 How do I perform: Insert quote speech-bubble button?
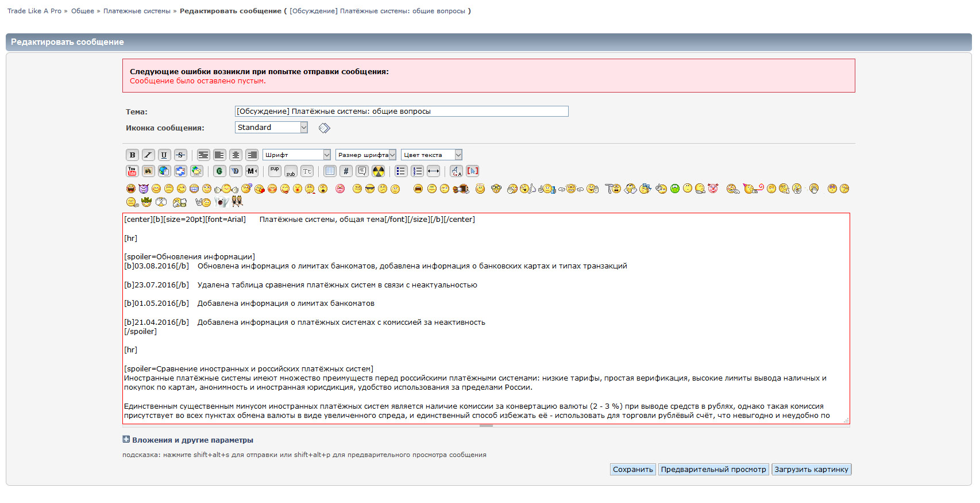(x=362, y=171)
